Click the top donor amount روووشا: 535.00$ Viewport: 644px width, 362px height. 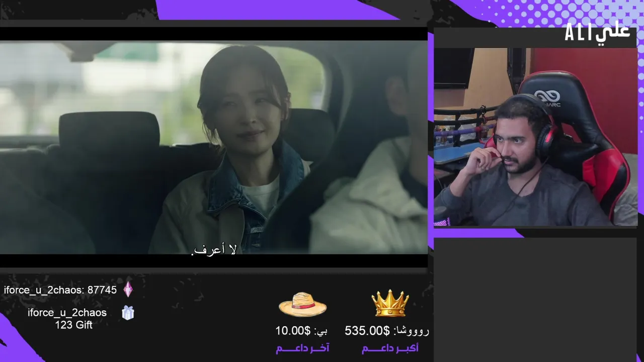[x=387, y=331]
